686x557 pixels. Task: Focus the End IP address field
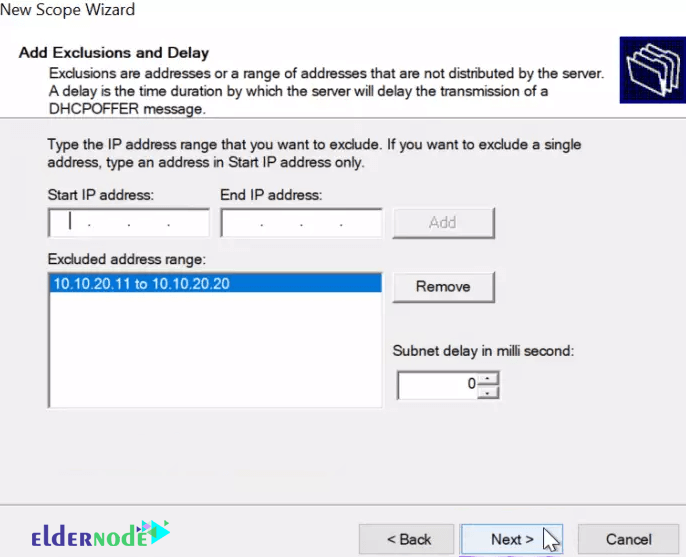coord(301,223)
